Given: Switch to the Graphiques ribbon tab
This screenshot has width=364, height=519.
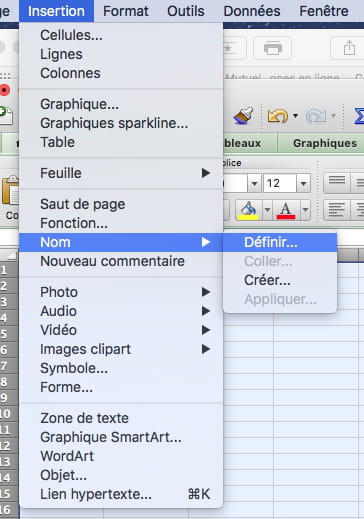Looking at the screenshot, I should pos(325,143).
